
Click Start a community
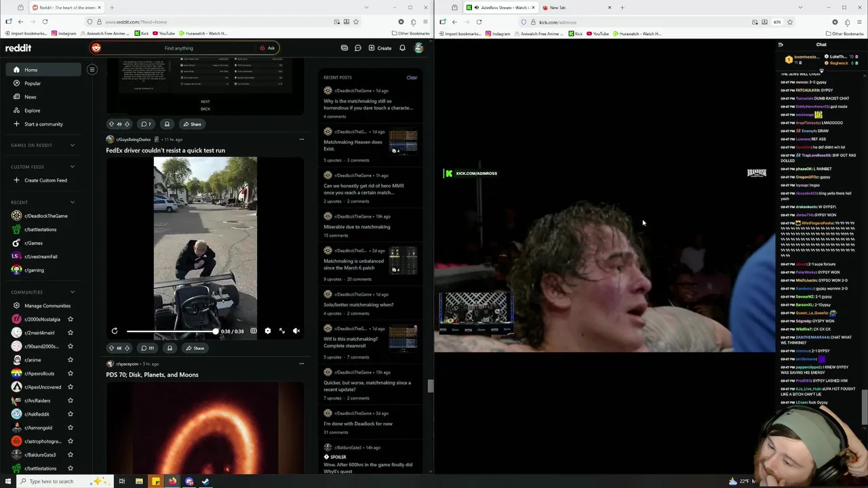[x=44, y=124]
